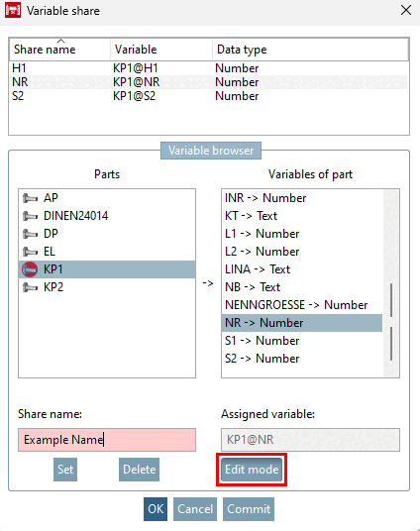Click the EL part icon
This screenshot has width=420, height=531.
click(x=30, y=252)
